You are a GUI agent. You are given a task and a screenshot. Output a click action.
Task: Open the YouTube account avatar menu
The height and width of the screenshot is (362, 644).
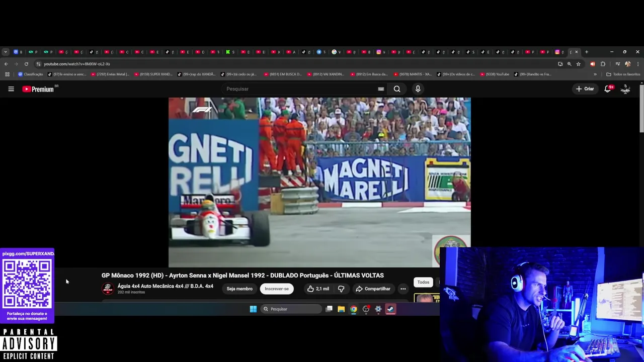point(625,89)
